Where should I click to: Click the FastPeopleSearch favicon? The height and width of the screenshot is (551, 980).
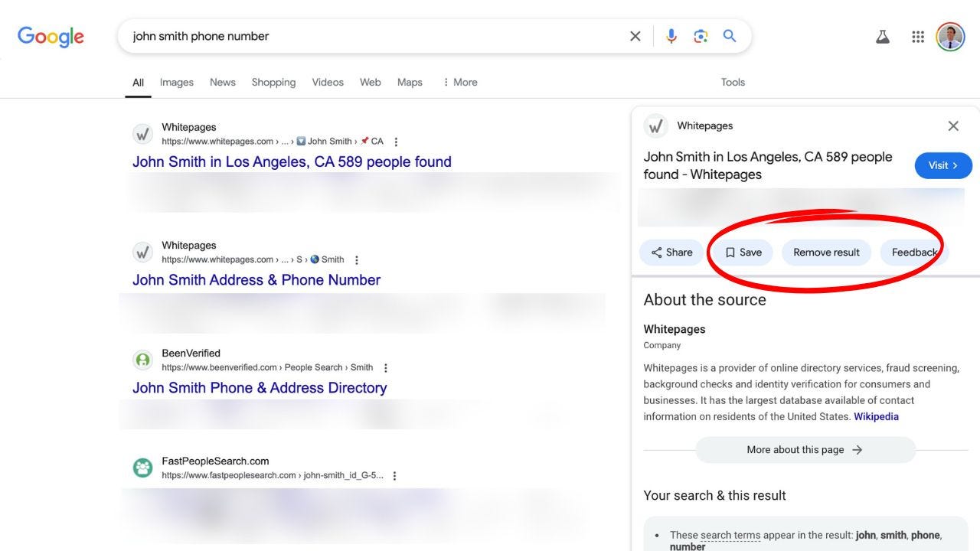click(143, 468)
